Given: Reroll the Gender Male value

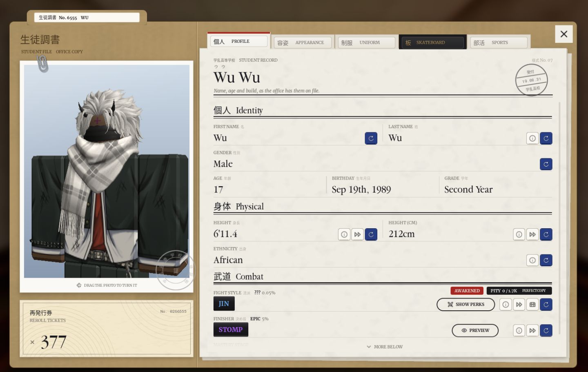Looking at the screenshot, I should [546, 164].
